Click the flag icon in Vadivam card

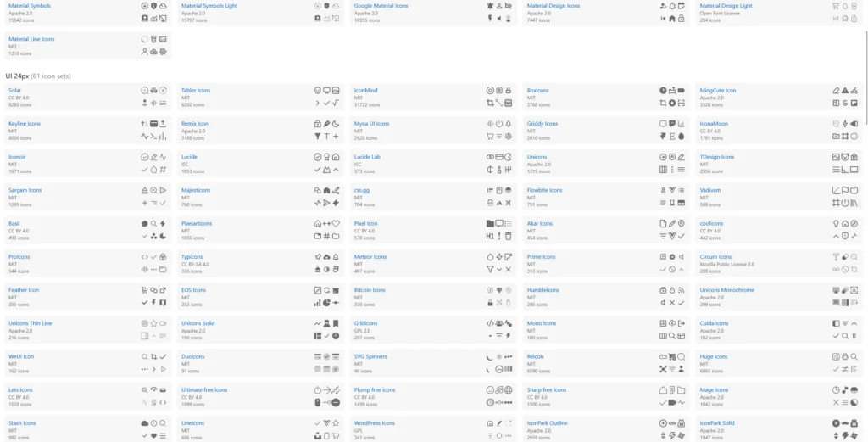845,190
